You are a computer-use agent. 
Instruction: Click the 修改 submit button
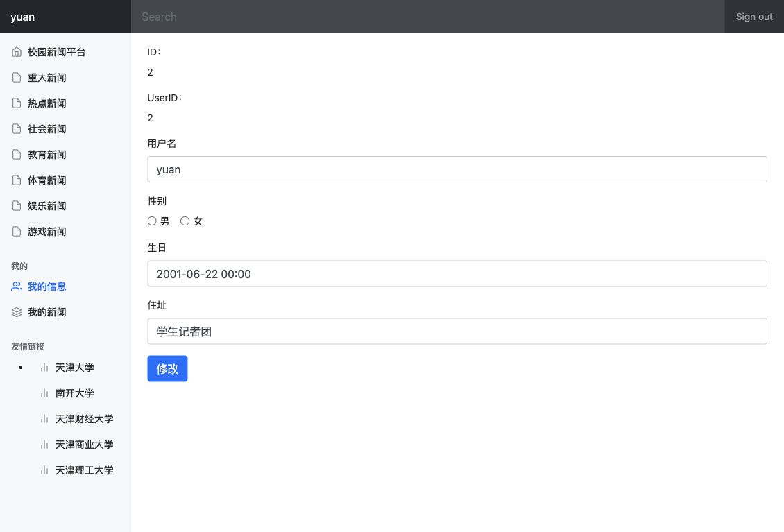(x=167, y=368)
